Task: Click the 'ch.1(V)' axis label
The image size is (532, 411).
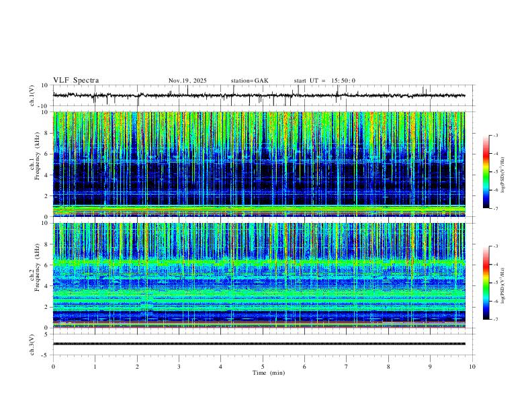Action: 32,95
